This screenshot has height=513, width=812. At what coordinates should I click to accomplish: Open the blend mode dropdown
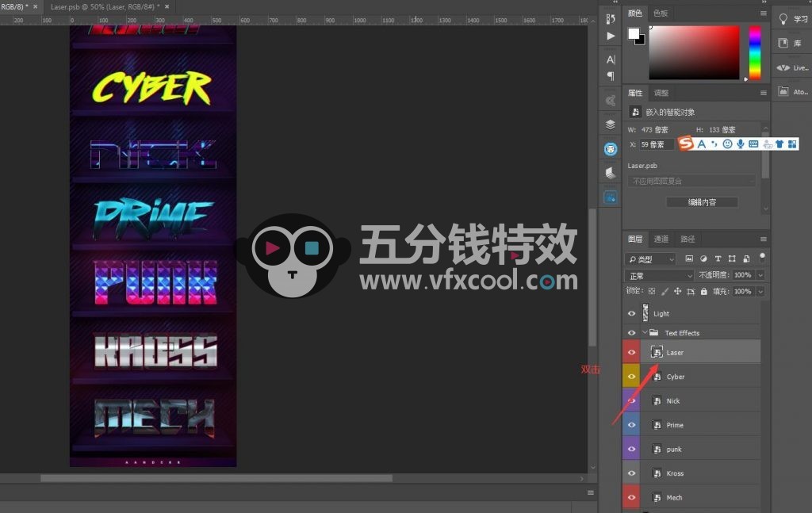coord(660,276)
